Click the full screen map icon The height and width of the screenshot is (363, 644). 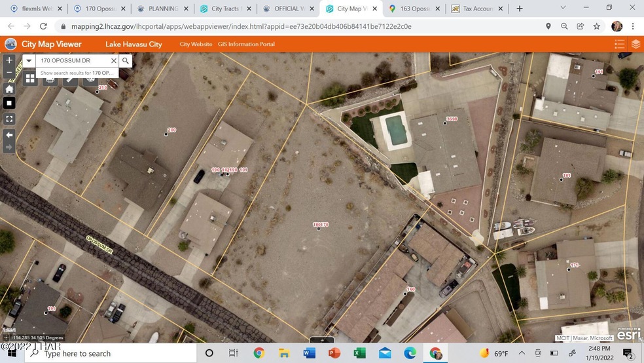click(9, 119)
